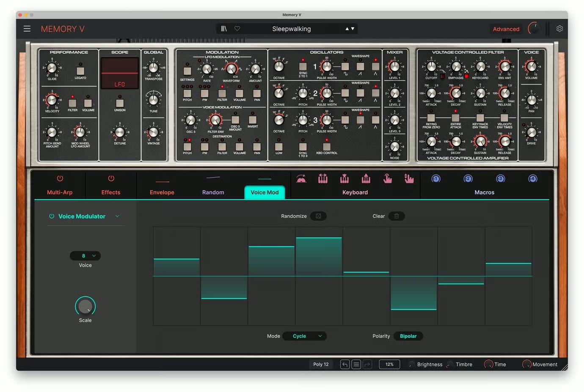Click the filter Cutoff knob
This screenshot has height=392, width=584.
pos(431,66)
